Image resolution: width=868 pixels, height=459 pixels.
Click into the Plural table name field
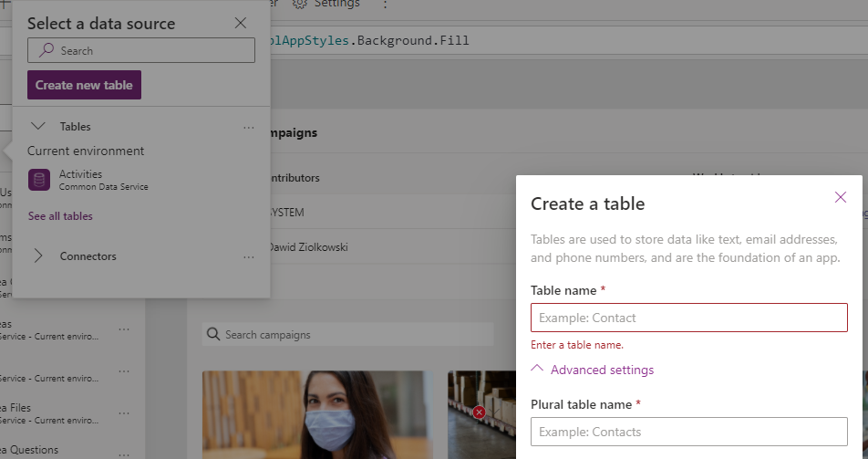click(688, 432)
